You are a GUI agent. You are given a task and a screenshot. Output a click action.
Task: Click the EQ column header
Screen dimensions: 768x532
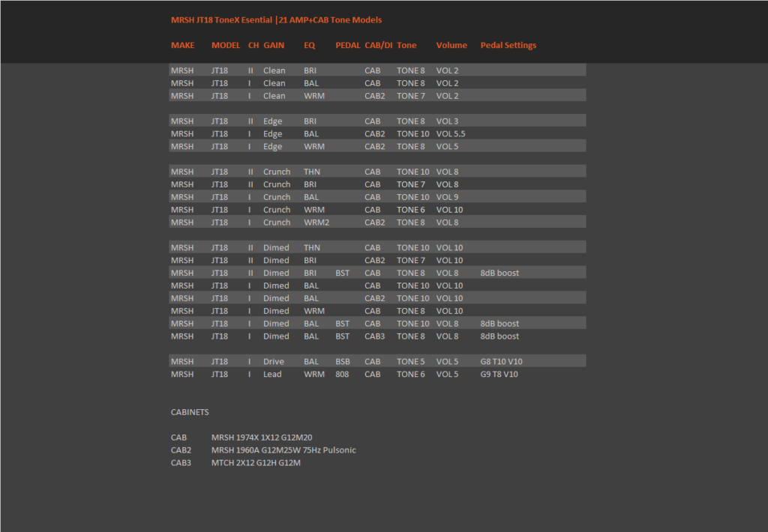pos(309,45)
